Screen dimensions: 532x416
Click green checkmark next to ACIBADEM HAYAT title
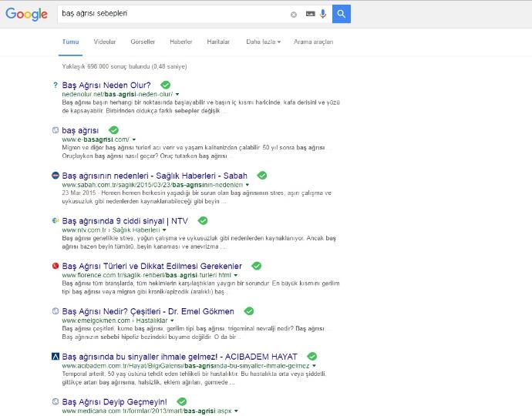(311, 357)
